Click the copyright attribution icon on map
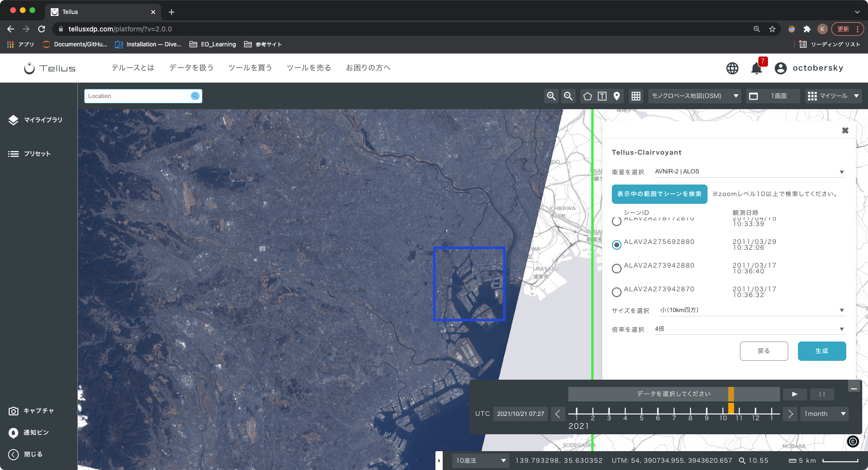This screenshot has width=868, height=470. pos(853,441)
